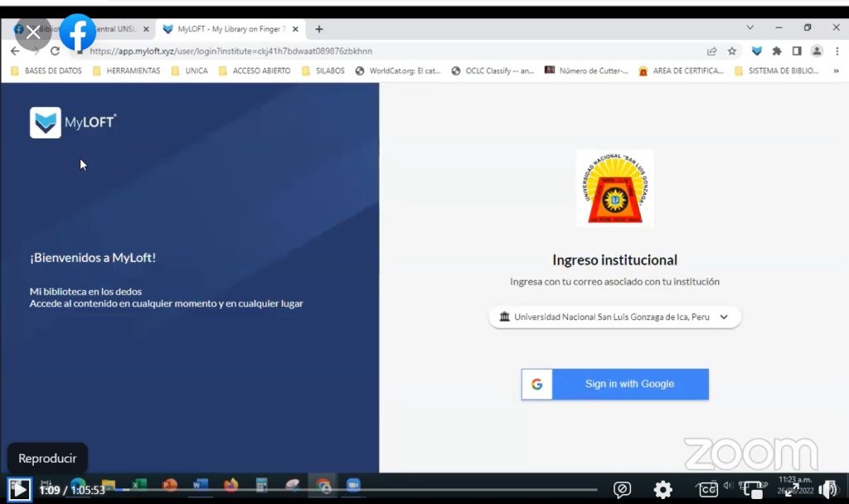Image resolution: width=849 pixels, height=504 pixels.
Task: Click the MyLOFT logo
Action: (x=73, y=123)
